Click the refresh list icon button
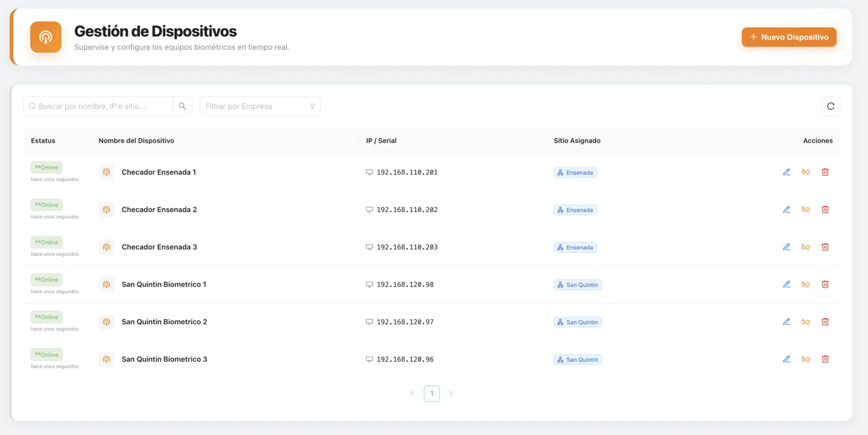 tap(831, 106)
